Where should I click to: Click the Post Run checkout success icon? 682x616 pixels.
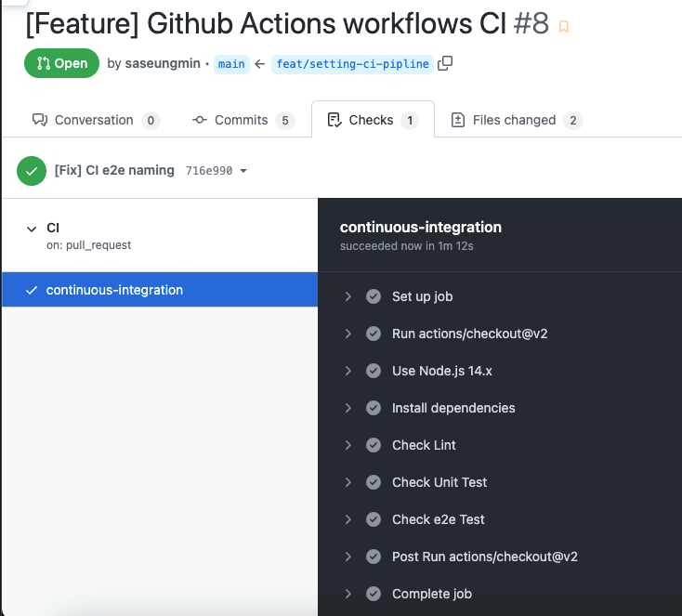[x=374, y=557]
